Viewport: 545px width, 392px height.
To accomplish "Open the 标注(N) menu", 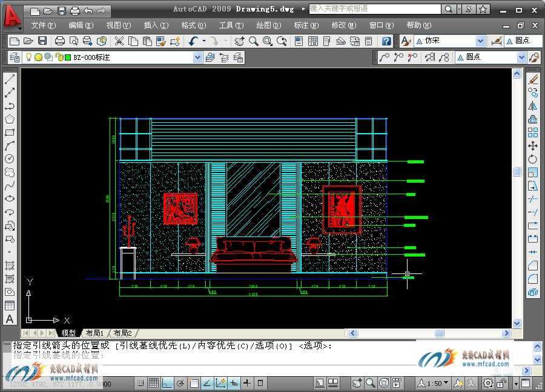I will coord(306,25).
